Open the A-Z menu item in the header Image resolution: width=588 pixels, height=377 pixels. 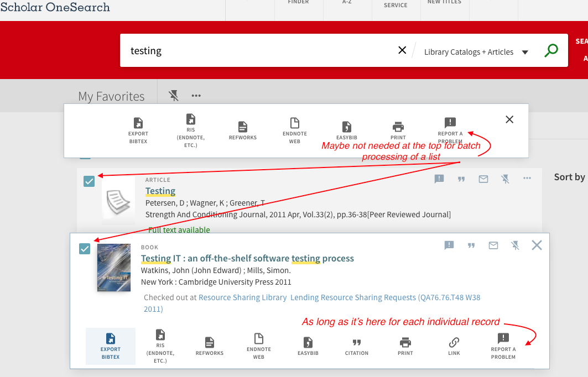pyautogui.click(x=347, y=3)
